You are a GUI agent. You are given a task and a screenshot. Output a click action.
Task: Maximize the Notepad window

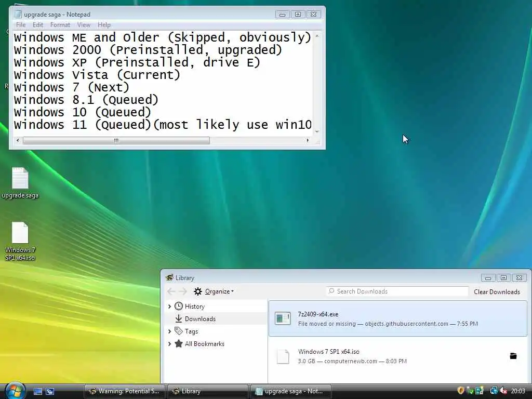[298, 14]
